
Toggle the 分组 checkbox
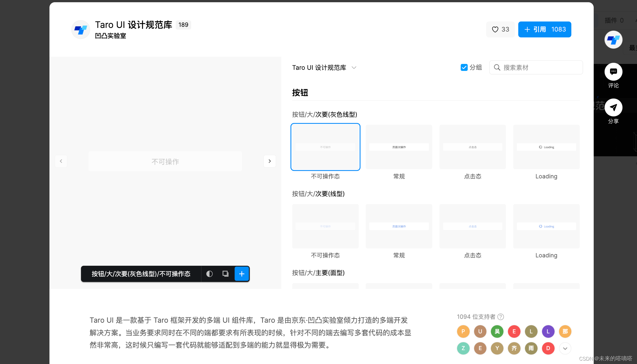[x=463, y=67]
